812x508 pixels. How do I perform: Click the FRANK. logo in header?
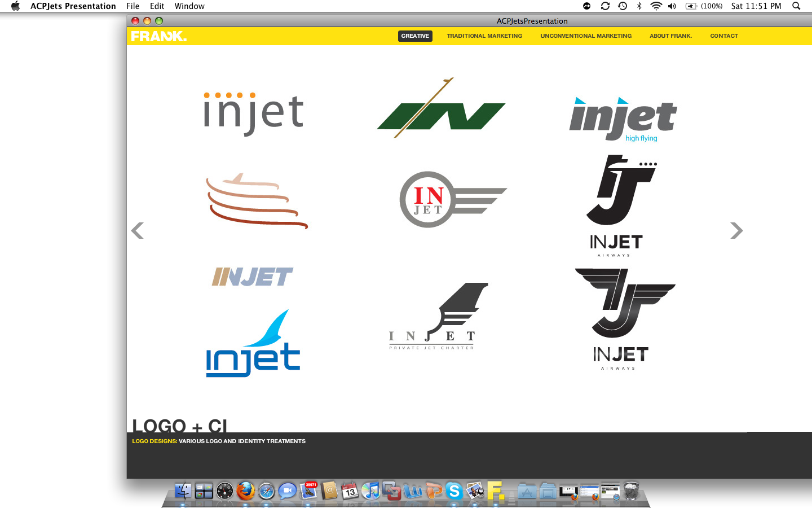click(x=159, y=36)
